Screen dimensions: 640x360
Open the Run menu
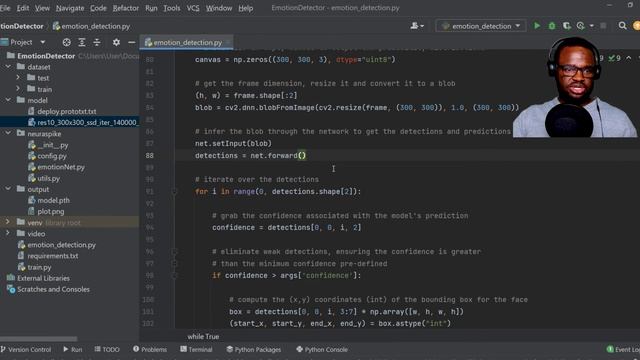151,8
